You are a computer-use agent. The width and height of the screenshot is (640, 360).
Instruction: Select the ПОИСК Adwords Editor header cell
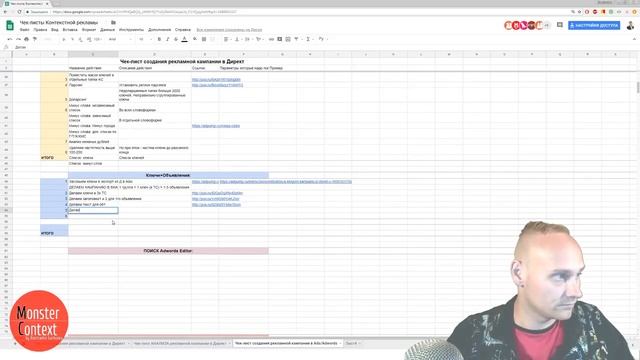(168, 251)
